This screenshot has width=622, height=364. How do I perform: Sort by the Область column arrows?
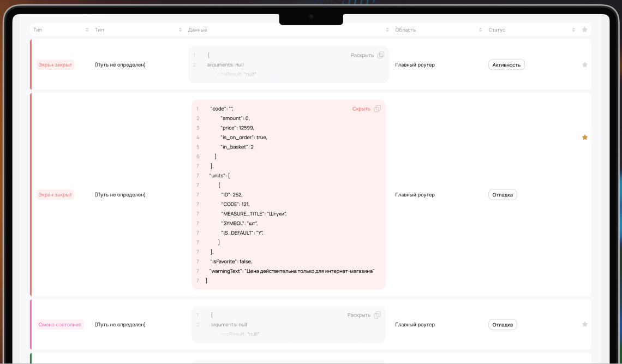[x=480, y=30]
